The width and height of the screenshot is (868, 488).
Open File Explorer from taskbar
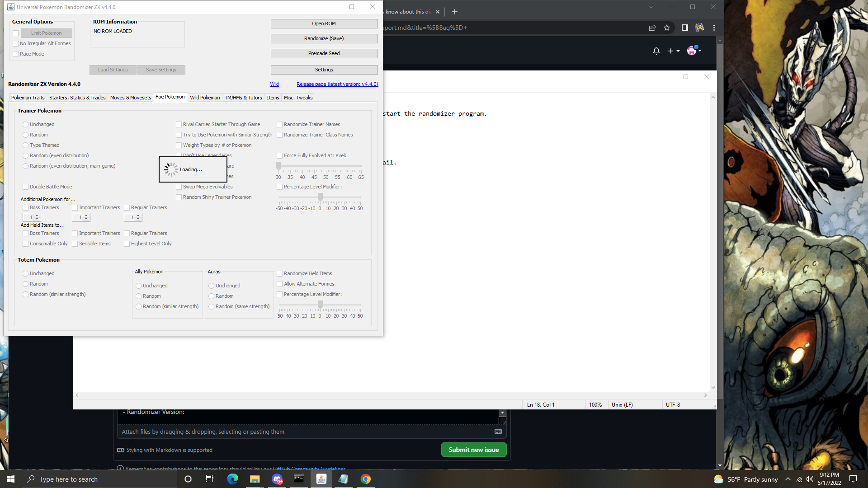[x=255, y=479]
